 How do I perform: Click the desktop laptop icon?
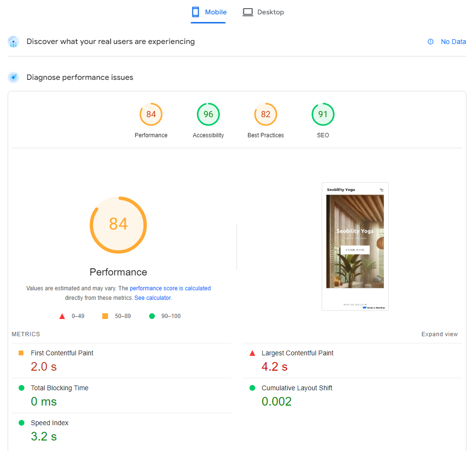coord(248,12)
